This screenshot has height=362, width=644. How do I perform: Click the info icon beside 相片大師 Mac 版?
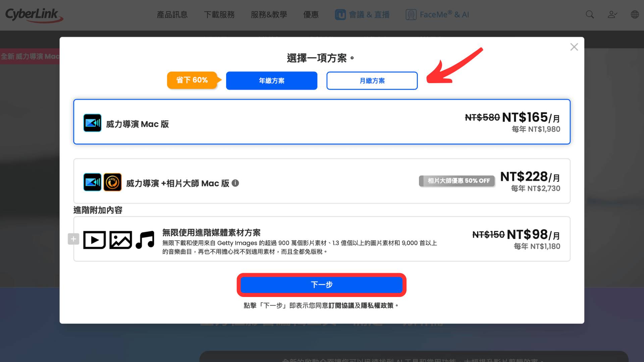point(235,183)
